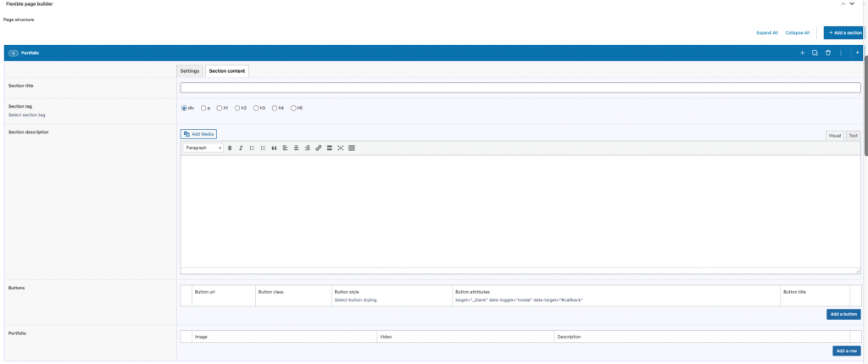Align text center in the editor
Viewport: 868px width, 364px height.
pos(296,148)
